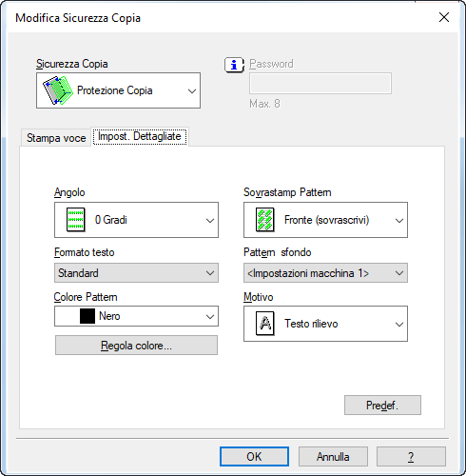This screenshot has height=476, width=466.
Task: Expand the Motivo dropdown arrow
Action: pyautogui.click(x=399, y=325)
